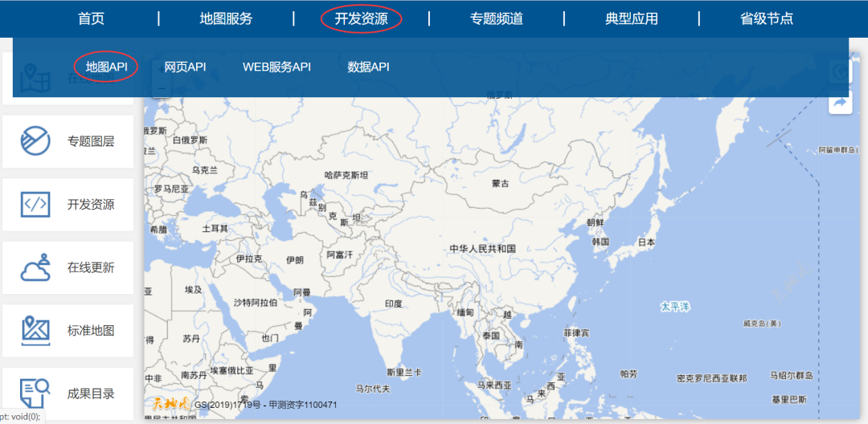Open the 首页 nav item
This screenshot has width=868, height=424.
tap(92, 18)
